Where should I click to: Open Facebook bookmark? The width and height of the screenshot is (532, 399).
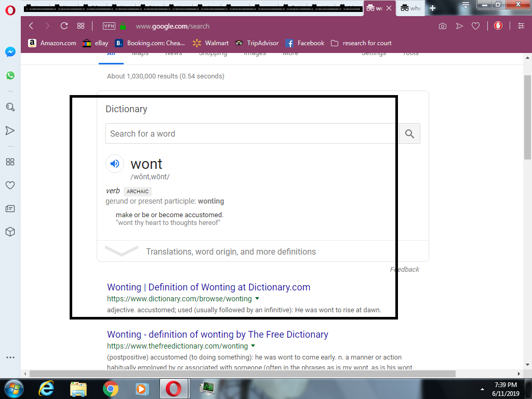(304, 43)
